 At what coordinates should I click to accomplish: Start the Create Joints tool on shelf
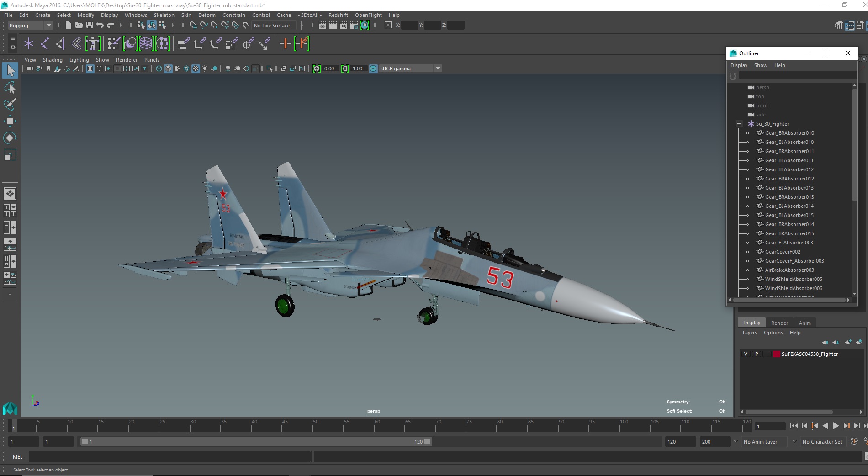pyautogui.click(x=45, y=44)
